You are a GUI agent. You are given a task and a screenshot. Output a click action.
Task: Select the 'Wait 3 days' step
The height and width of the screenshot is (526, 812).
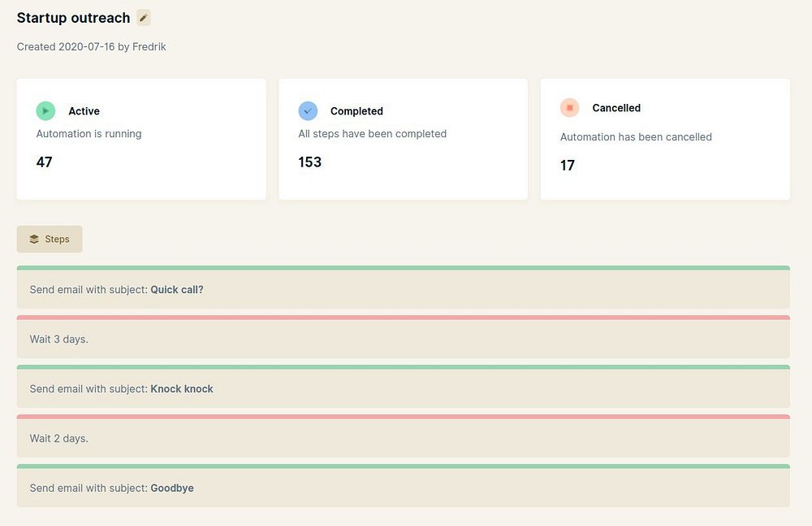click(403, 339)
